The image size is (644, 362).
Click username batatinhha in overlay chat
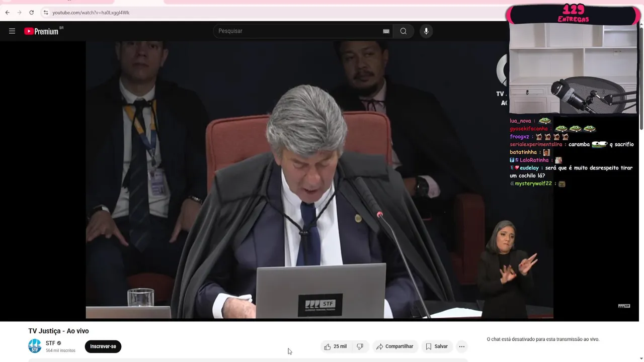[523, 152]
